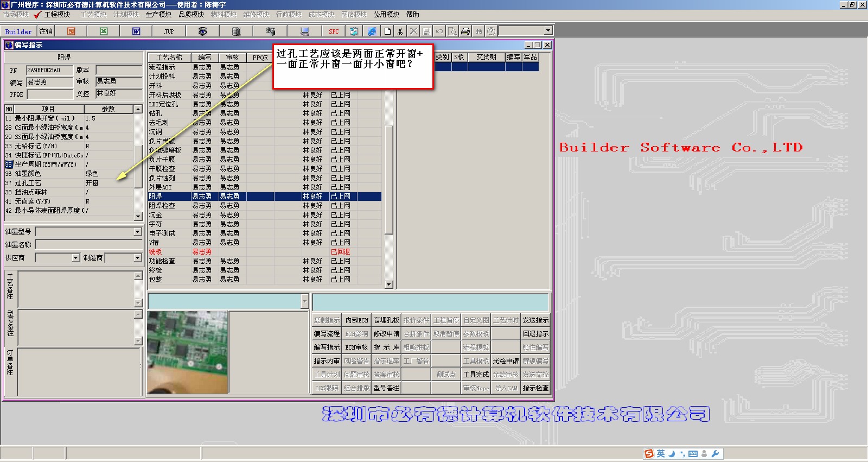Open the 公用模块 menu
868x462 pixels.
click(x=386, y=15)
